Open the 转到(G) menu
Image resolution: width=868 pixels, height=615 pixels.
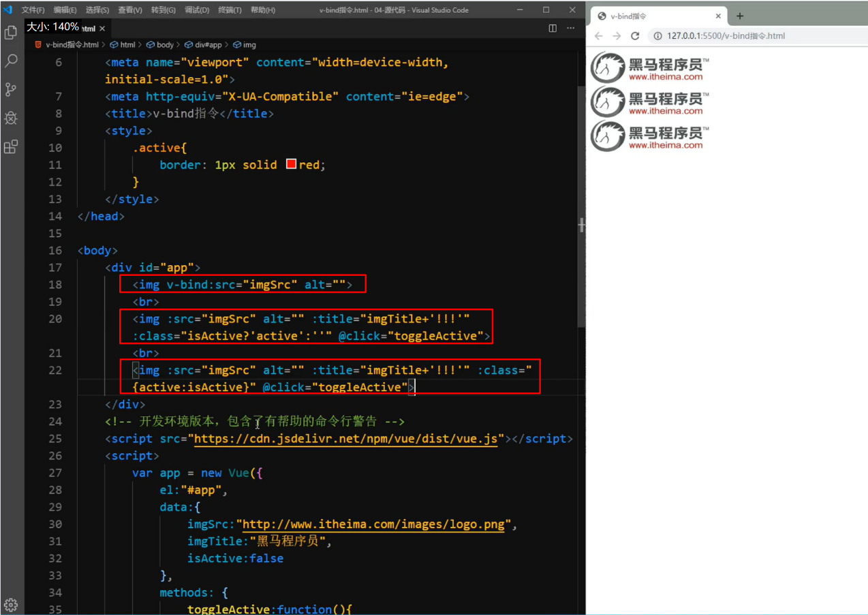tap(163, 10)
